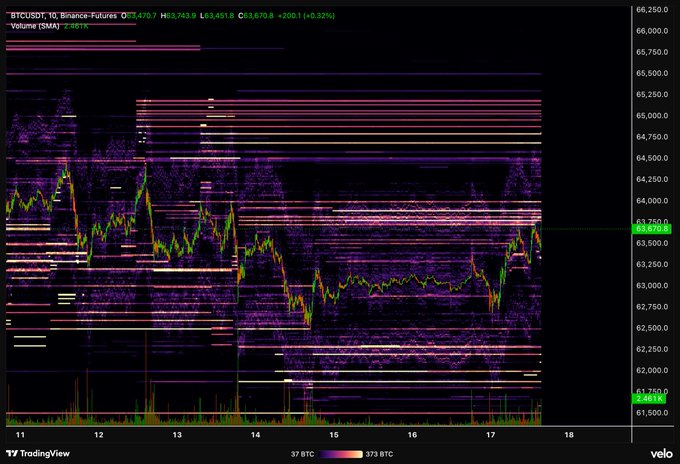The image size is (680, 464).
Task: Click the 62,750.0 price axis label
Action: click(652, 307)
